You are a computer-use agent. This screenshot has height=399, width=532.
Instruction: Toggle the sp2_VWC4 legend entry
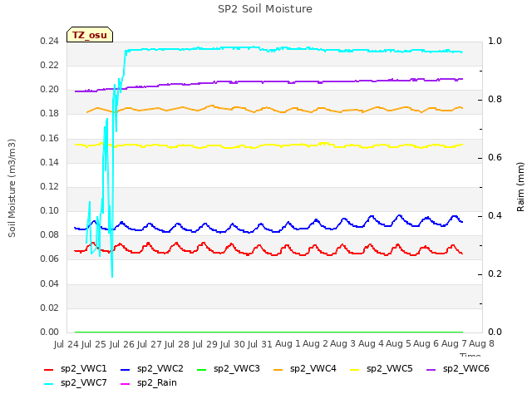point(305,369)
